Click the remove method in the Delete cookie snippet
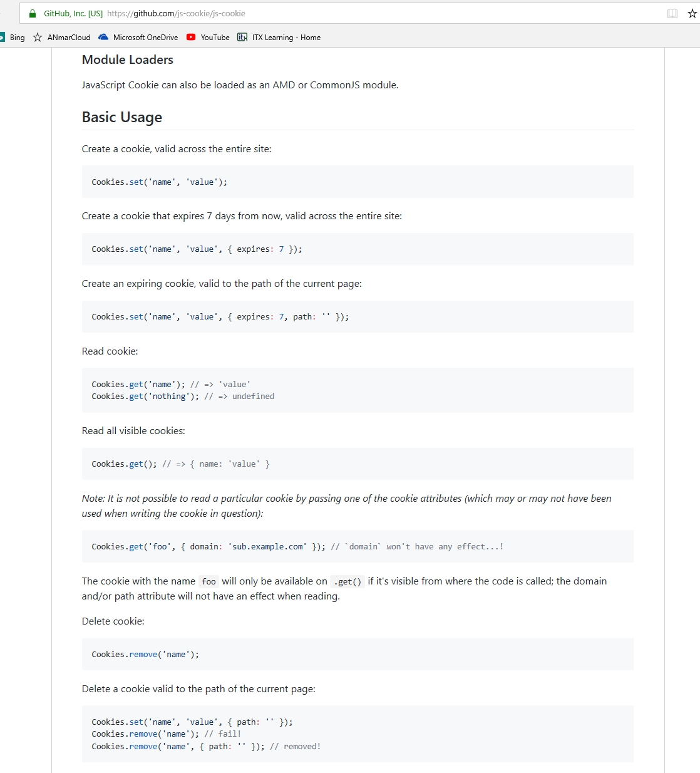Screen dimensions: 700x773 pos(143,654)
